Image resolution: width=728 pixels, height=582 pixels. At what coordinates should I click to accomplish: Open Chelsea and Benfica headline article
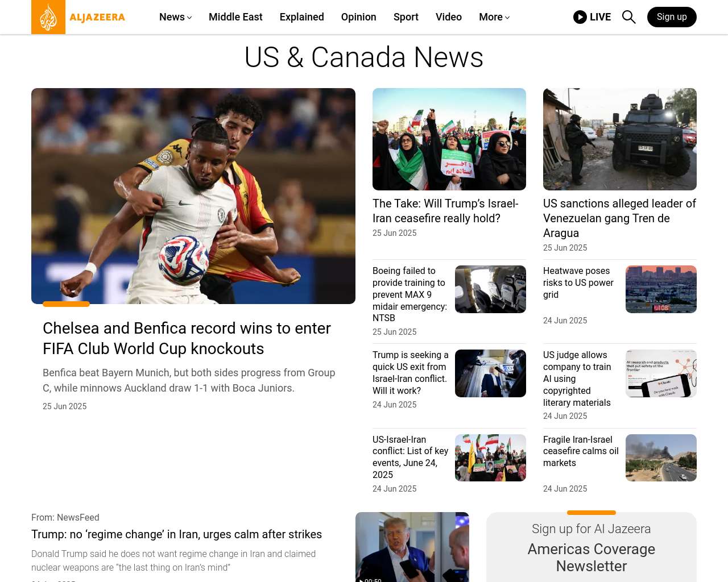187,338
